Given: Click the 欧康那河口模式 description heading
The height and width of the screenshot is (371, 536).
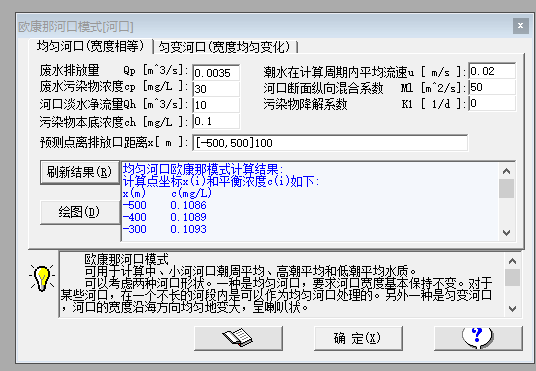Looking at the screenshot, I should tap(126, 260).
